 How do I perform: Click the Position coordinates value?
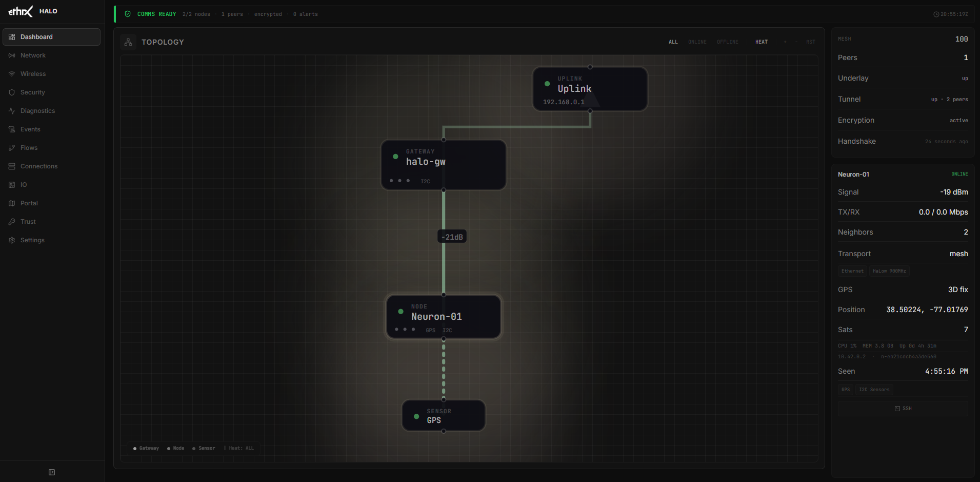pyautogui.click(x=927, y=310)
